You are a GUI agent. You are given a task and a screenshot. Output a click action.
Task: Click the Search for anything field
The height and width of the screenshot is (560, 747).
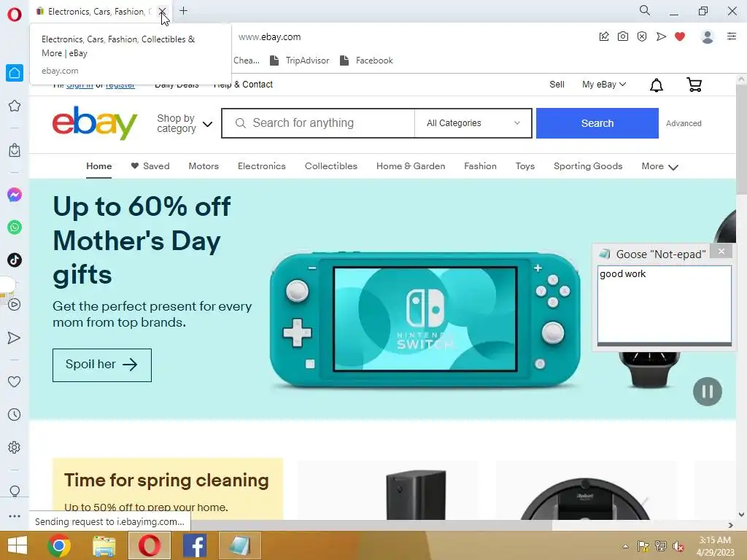point(318,123)
